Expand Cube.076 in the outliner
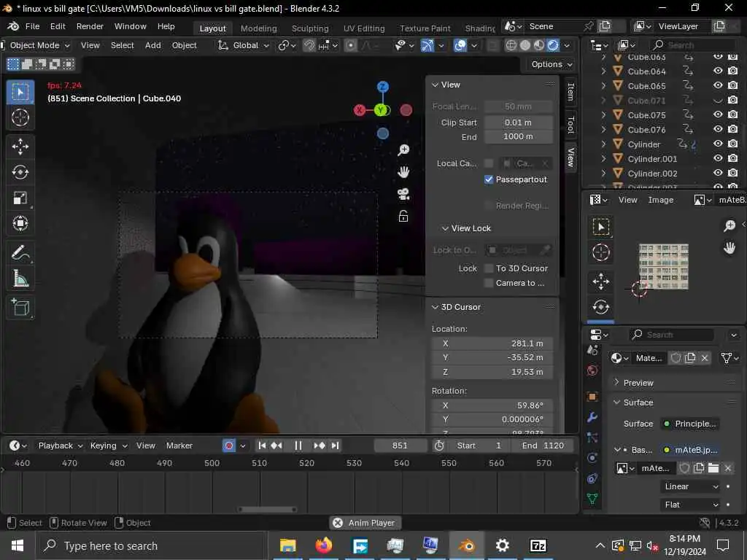This screenshot has height=560, width=747. coord(603,129)
